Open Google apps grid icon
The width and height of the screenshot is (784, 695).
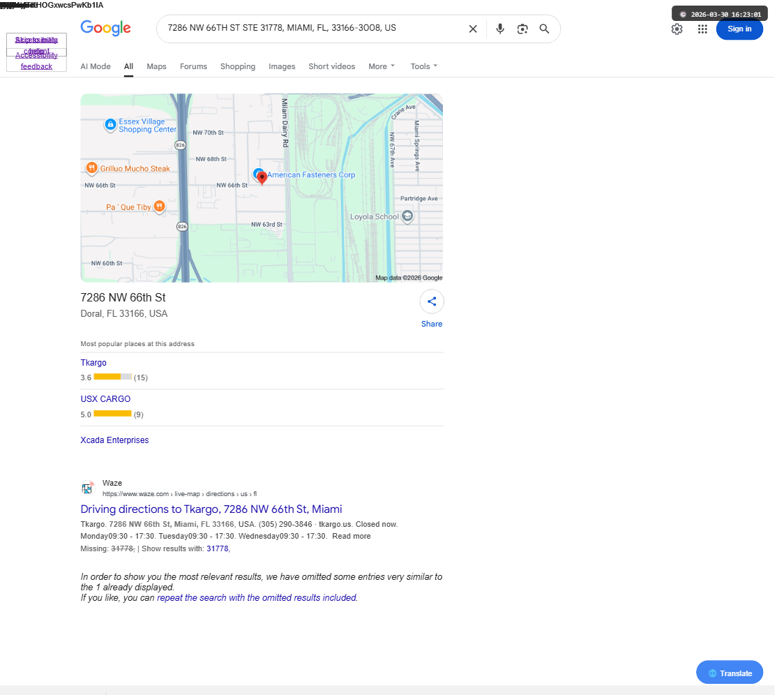pyautogui.click(x=702, y=29)
